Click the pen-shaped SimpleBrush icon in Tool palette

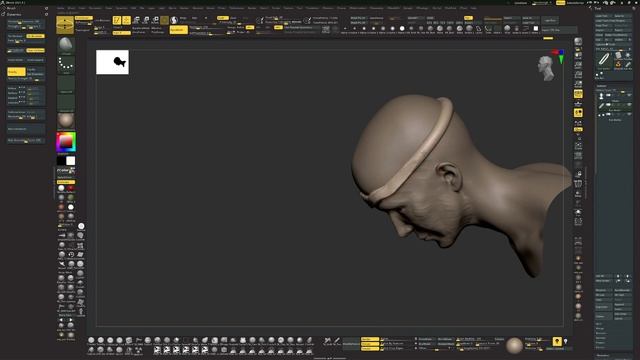[603, 59]
